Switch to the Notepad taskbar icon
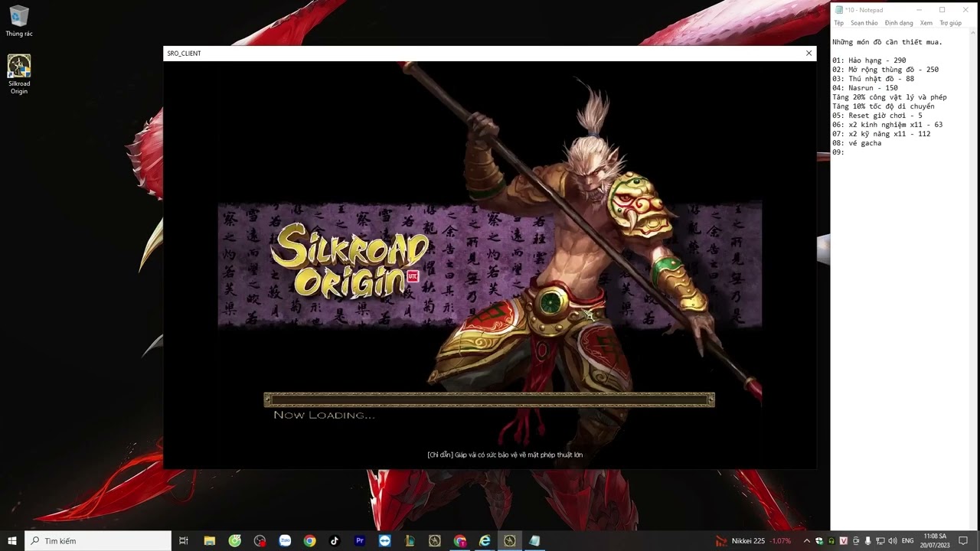The width and height of the screenshot is (980, 551). tap(534, 541)
